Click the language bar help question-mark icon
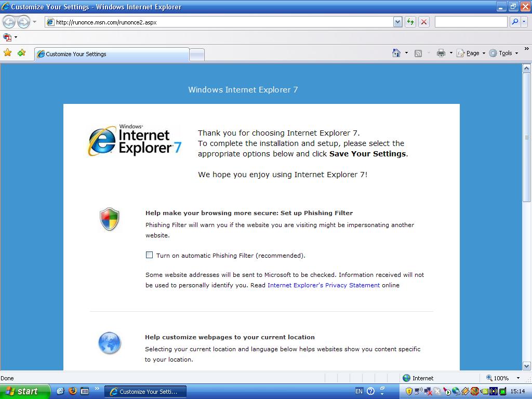This screenshot has width=532, height=399. tap(370, 391)
